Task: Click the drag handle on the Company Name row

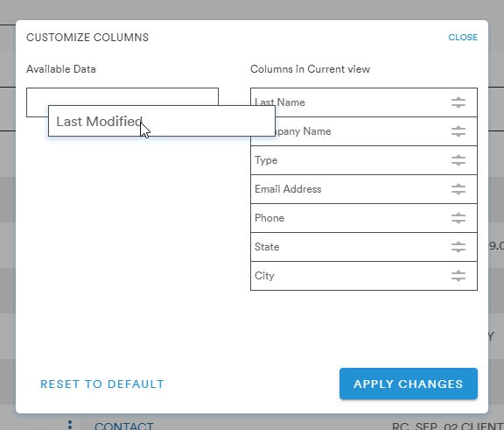Action: point(458,131)
